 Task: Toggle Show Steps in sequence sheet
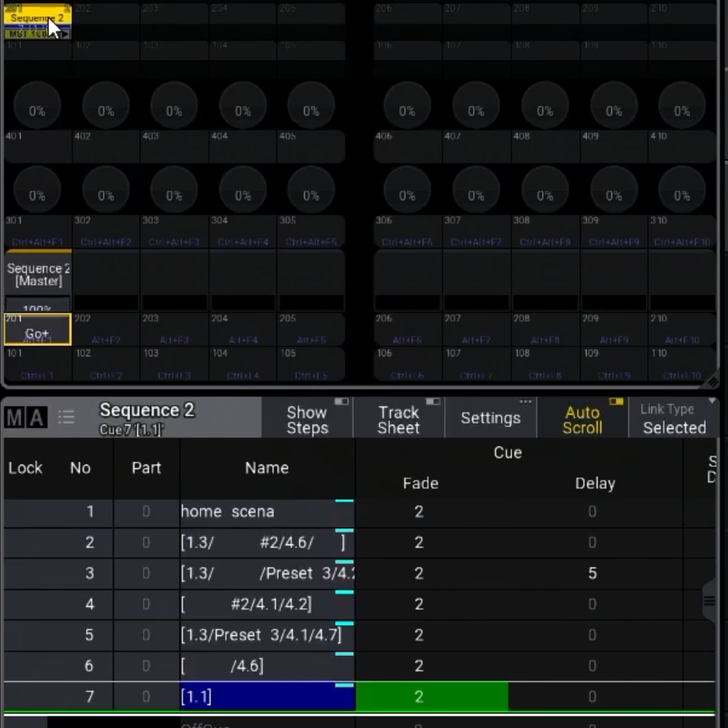[x=307, y=419]
